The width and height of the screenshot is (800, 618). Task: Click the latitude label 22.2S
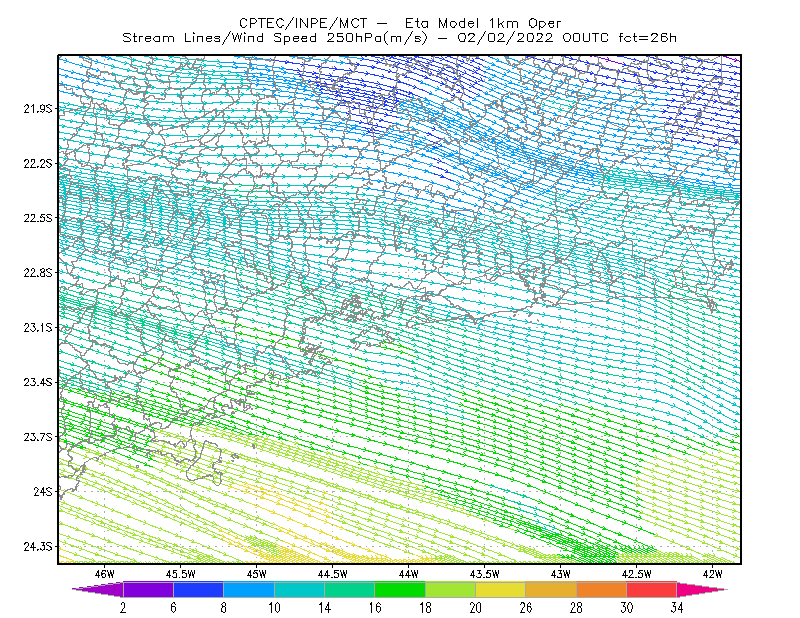[38, 163]
